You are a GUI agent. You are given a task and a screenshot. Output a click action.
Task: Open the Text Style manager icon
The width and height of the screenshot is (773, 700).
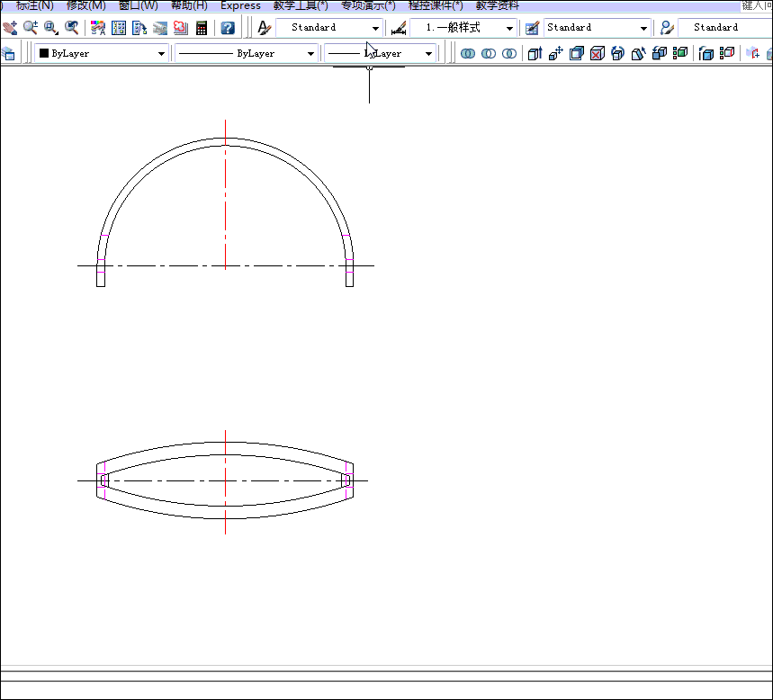[x=265, y=28]
